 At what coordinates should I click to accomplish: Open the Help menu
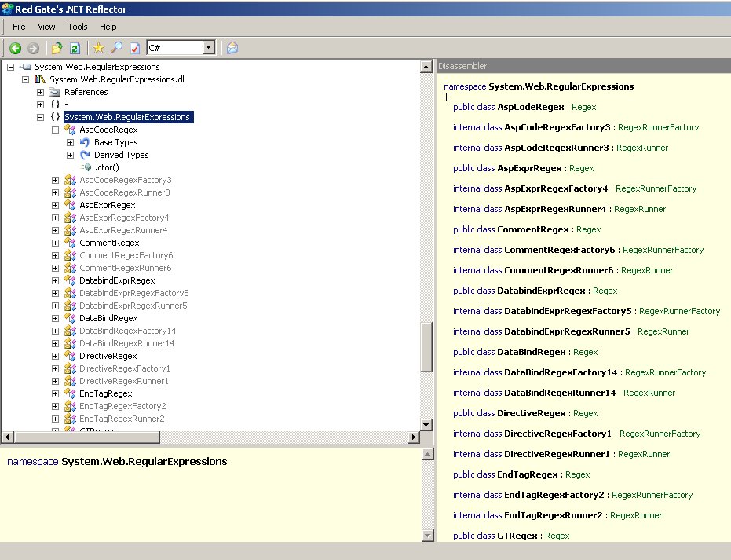[108, 27]
